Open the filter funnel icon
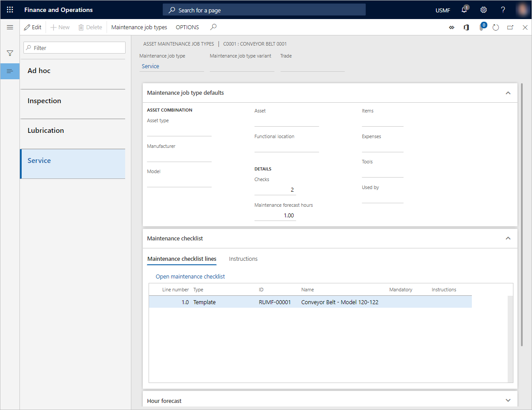 [x=10, y=53]
